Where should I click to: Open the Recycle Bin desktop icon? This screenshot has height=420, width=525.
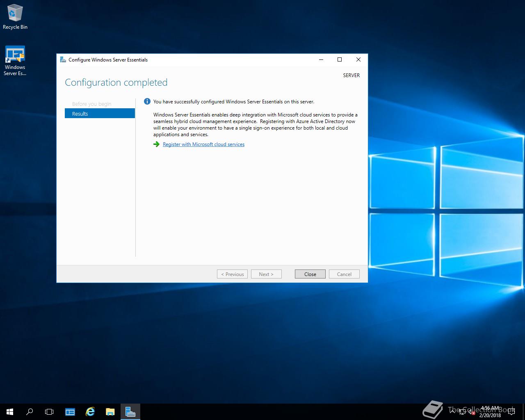(x=15, y=17)
